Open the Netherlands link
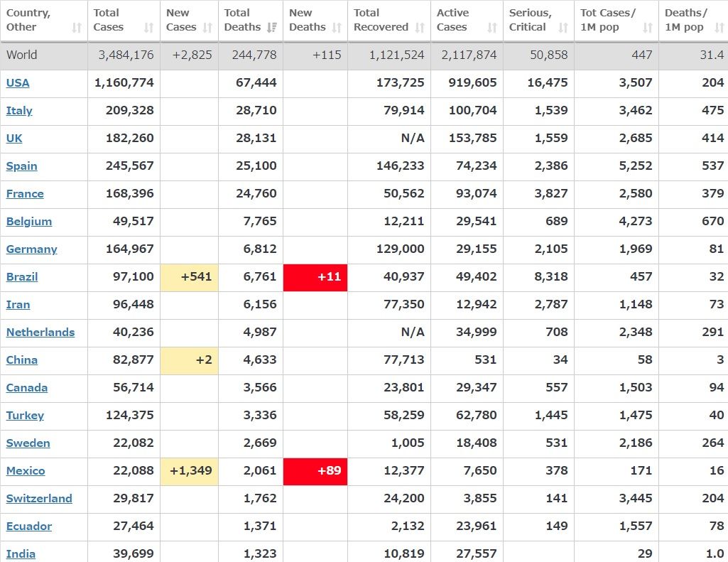The image size is (728, 562). 40,332
